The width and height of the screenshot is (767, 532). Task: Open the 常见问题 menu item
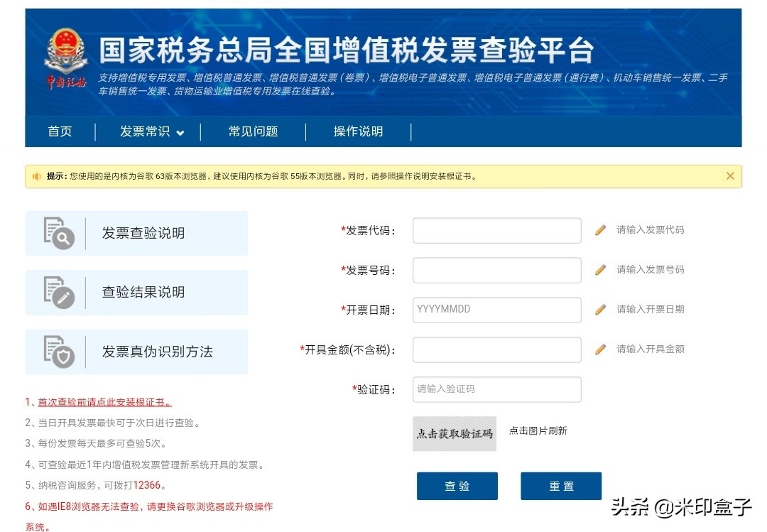253,131
